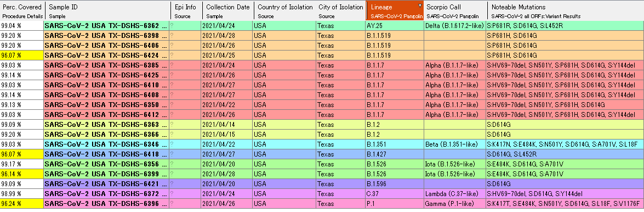Click Texas city cell in TX-DSHS-6421 row

(x=340, y=183)
